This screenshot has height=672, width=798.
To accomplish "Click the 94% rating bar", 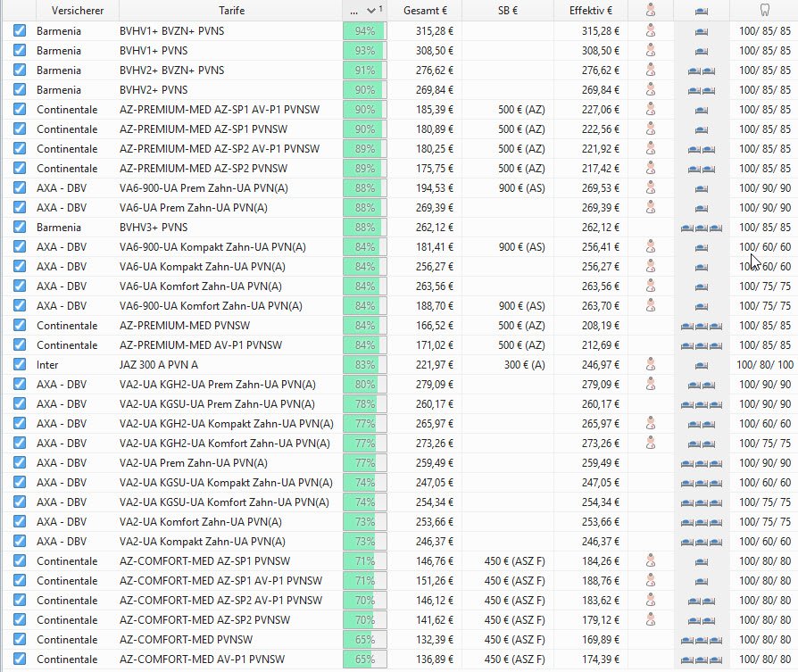I will tap(365, 30).
